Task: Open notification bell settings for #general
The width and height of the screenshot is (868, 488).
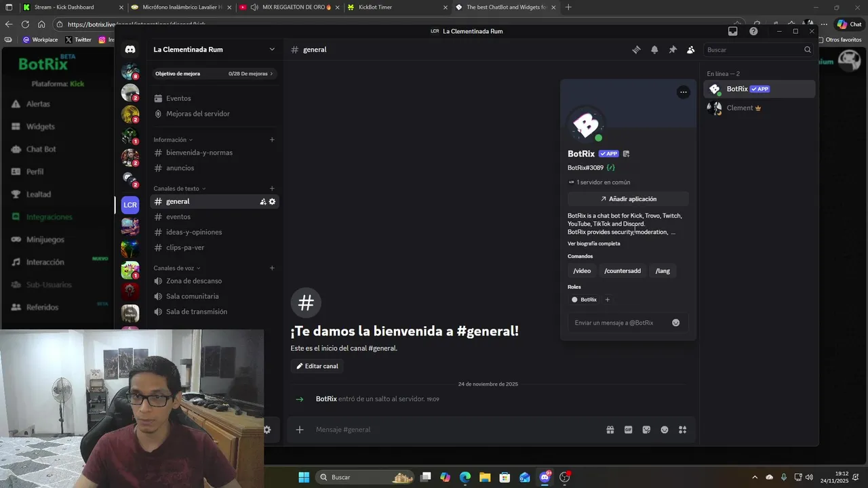Action: coord(654,49)
